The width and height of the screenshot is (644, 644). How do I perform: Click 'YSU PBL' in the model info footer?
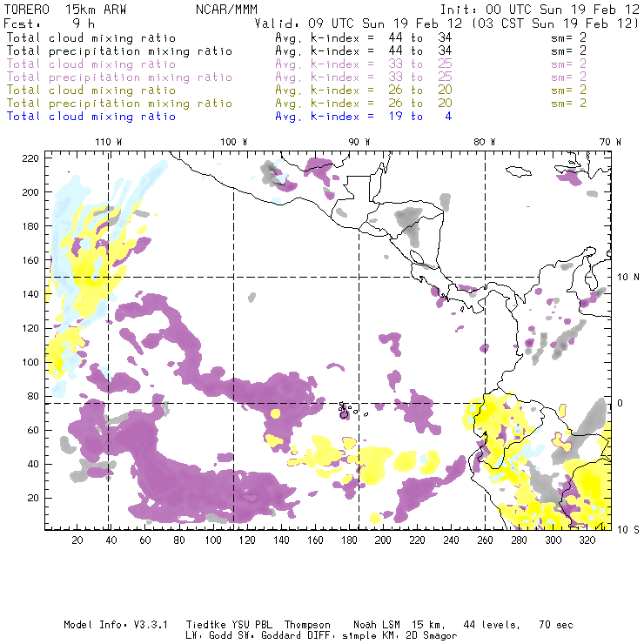click(251, 625)
